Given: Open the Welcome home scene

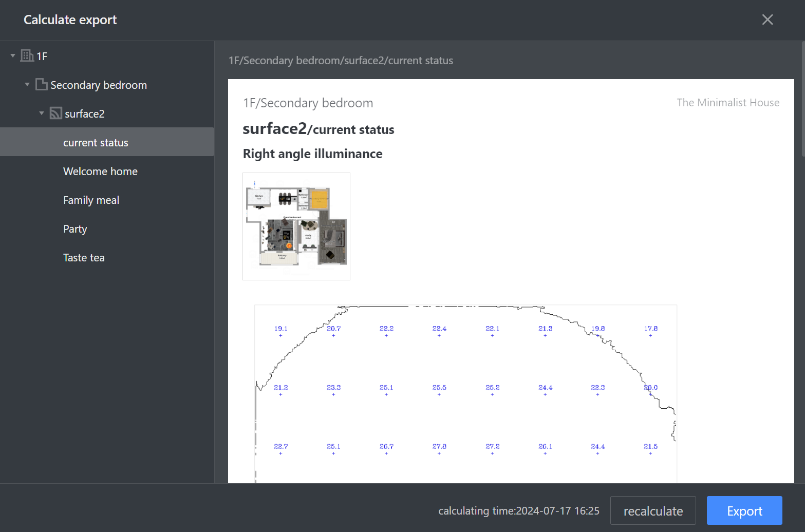Looking at the screenshot, I should coord(100,171).
